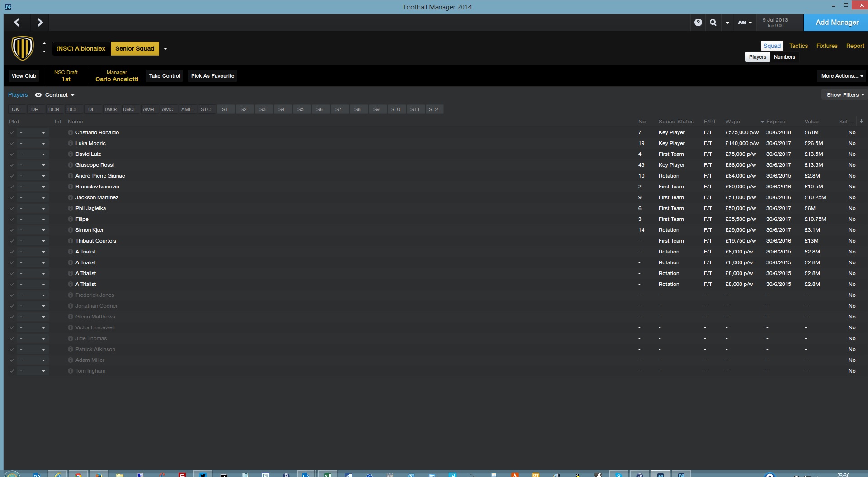The width and height of the screenshot is (868, 477).
Task: Switch to the Numbers sub-tab
Action: tap(784, 57)
